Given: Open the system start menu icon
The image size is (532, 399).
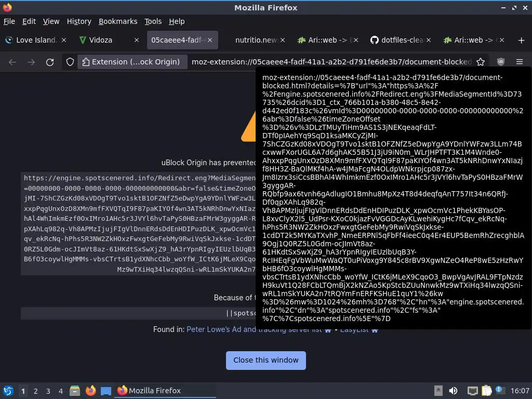Looking at the screenshot, I should 8,391.
